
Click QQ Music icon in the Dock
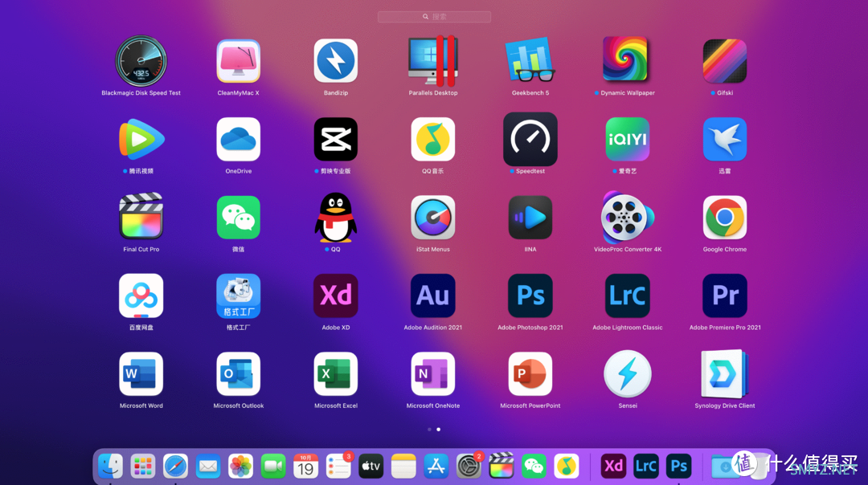567,467
